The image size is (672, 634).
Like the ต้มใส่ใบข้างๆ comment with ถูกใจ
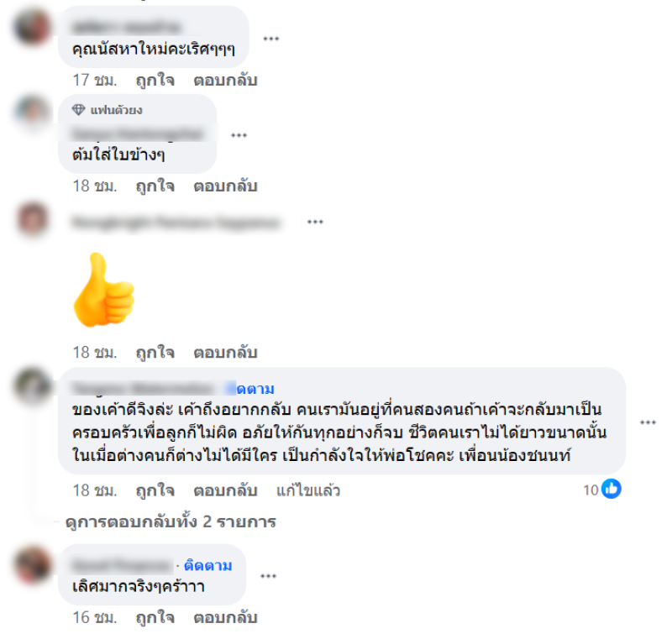(x=155, y=186)
